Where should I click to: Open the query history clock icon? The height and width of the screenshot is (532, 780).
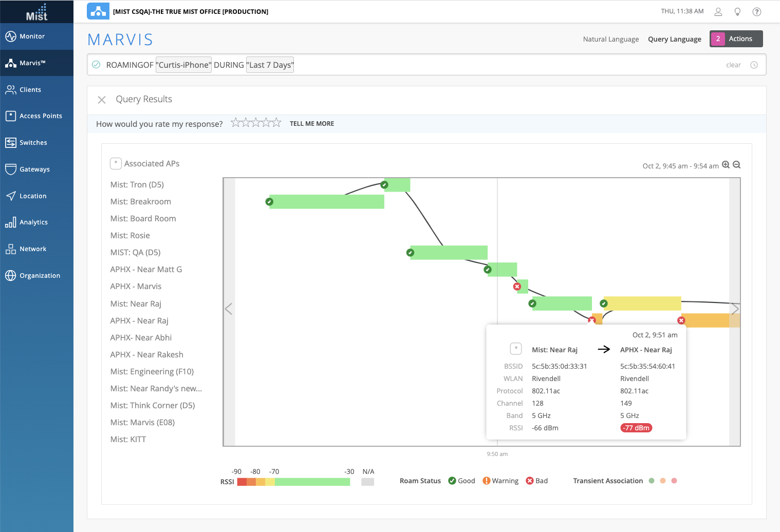coord(754,65)
